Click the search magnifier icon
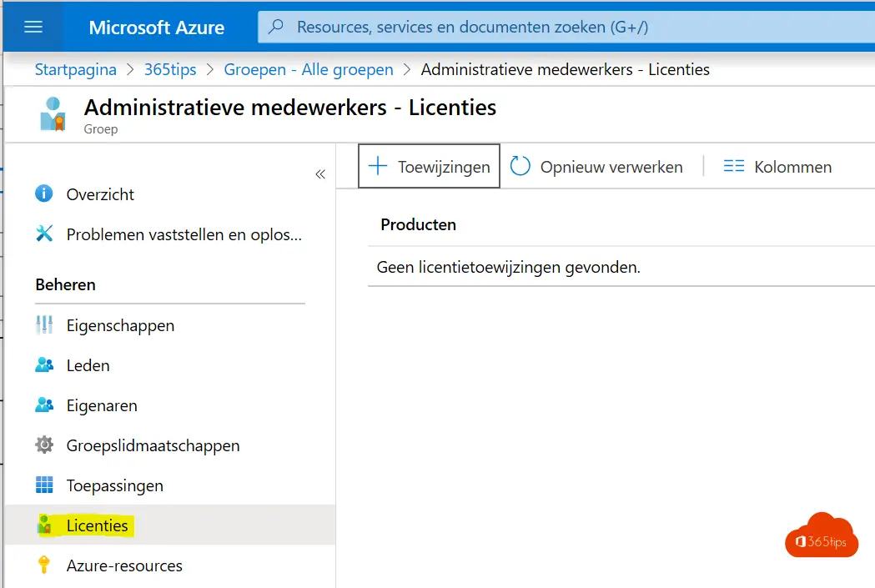 (x=275, y=27)
